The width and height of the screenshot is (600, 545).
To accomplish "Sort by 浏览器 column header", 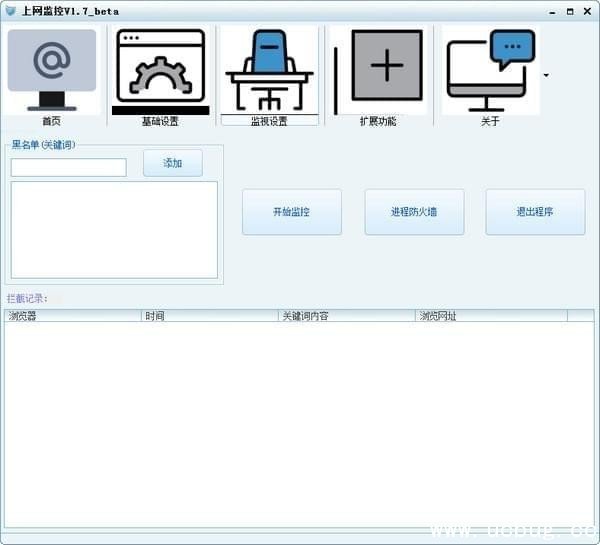I will 73,316.
